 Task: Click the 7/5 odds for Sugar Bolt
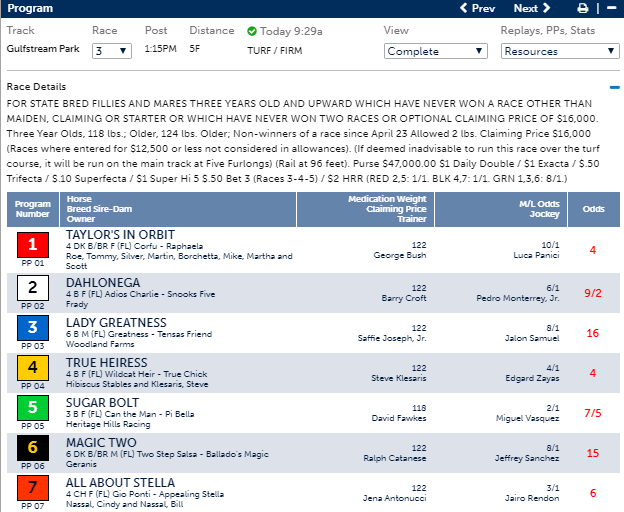coord(593,413)
